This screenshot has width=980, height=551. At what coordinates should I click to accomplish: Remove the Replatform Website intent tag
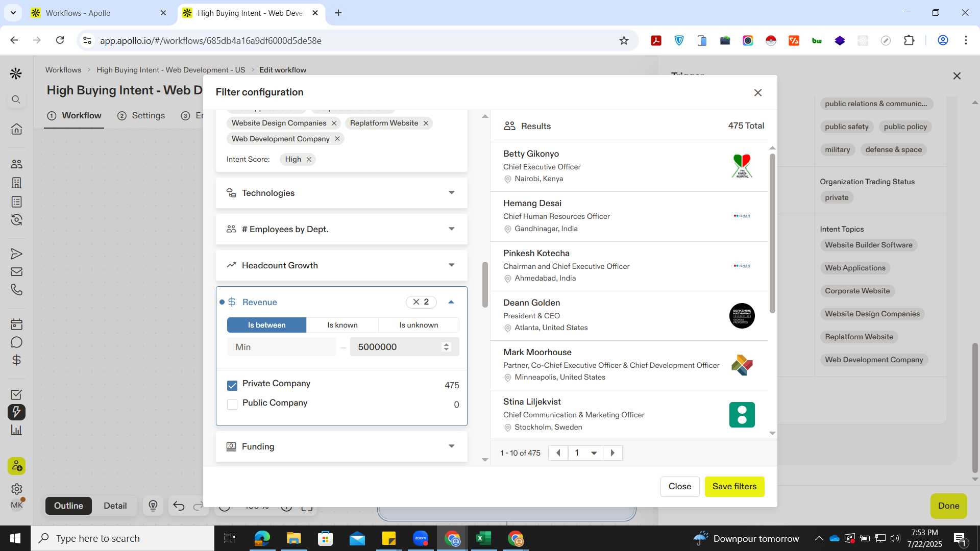coord(426,123)
